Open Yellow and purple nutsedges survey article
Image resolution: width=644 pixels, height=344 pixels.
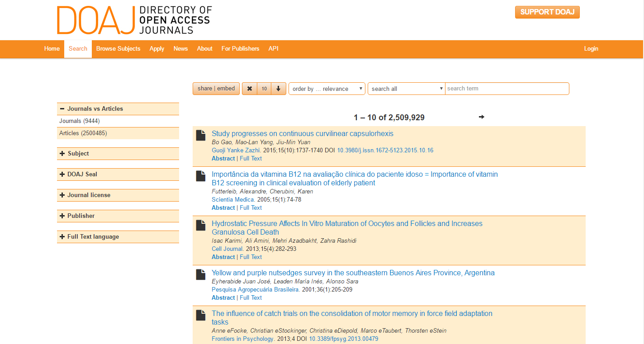pos(353,273)
